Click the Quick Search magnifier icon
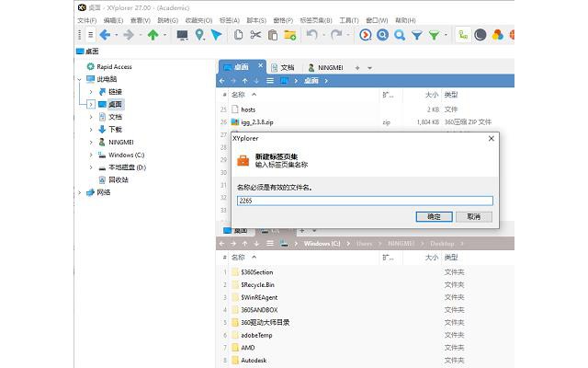588x368 pixels. click(x=400, y=35)
